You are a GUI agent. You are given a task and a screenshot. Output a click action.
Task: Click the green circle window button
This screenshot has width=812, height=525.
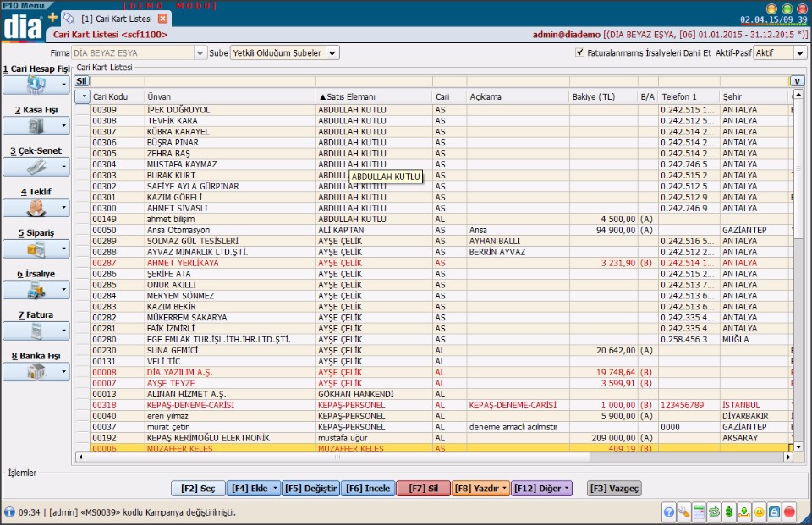787,8
